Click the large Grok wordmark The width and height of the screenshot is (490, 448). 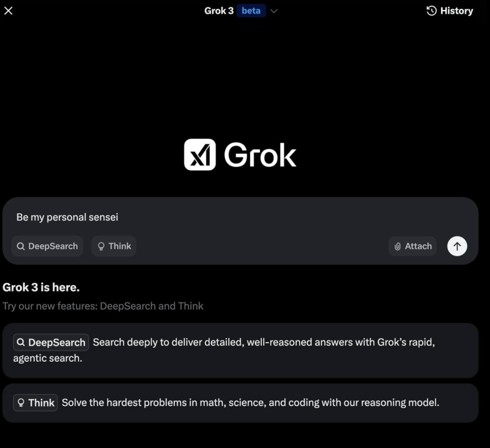pyautogui.click(x=260, y=155)
